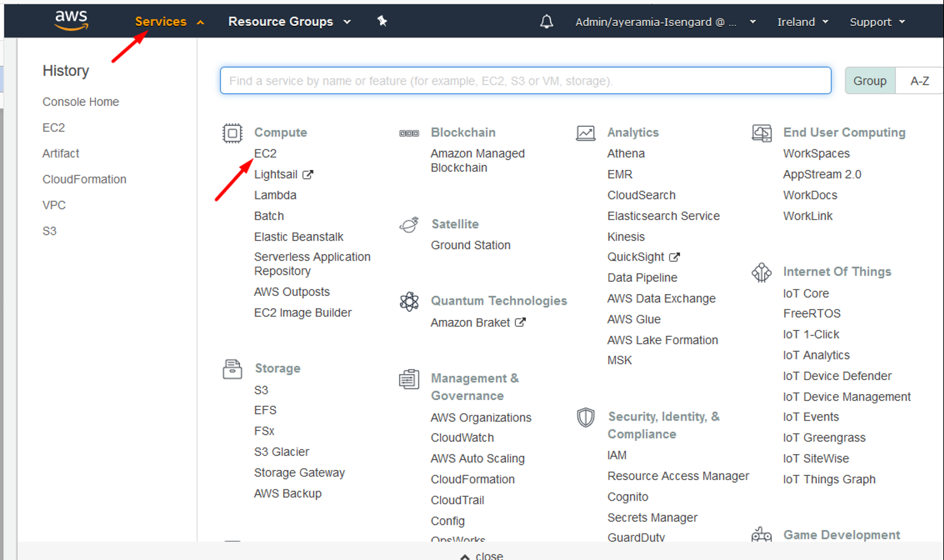Open EC2 under Compute
The image size is (944, 560).
pyautogui.click(x=265, y=153)
